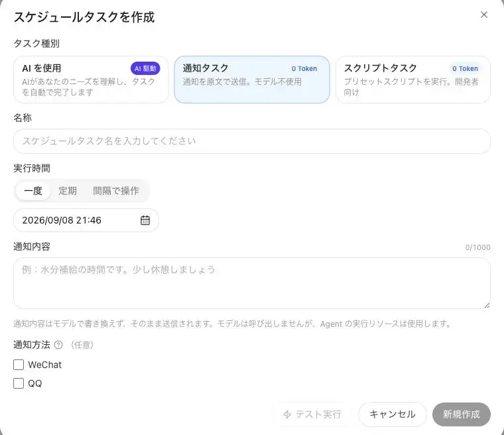Click the タスク種別 label

point(36,43)
